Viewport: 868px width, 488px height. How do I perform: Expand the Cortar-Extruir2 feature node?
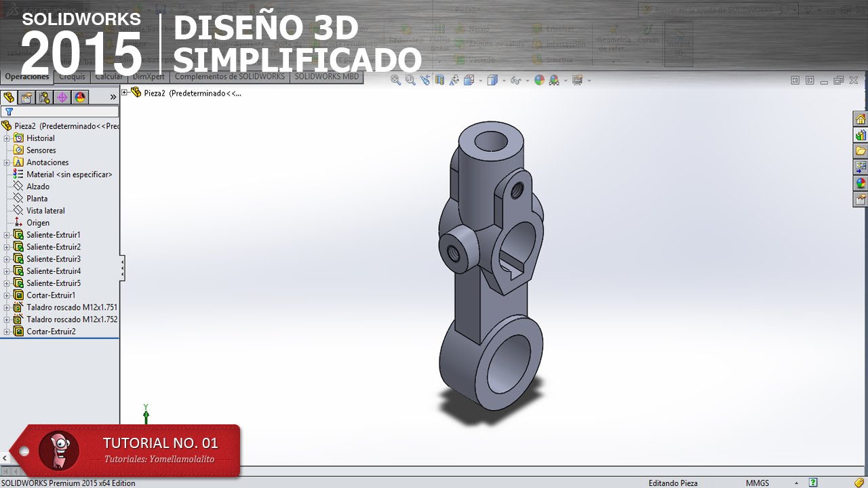tap(7, 332)
